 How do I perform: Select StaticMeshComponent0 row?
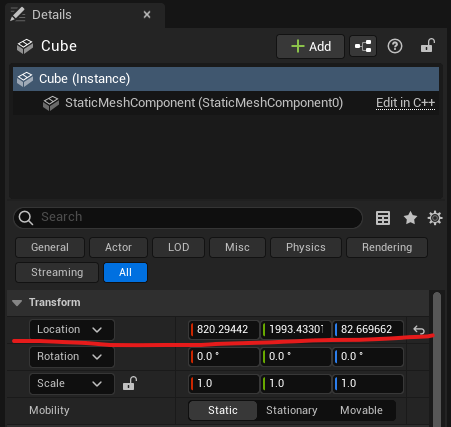point(226,103)
